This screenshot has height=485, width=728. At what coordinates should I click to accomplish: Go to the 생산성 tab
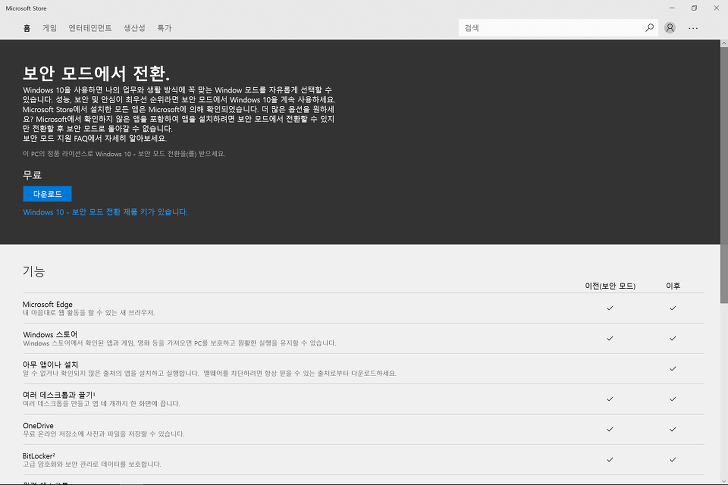click(x=135, y=28)
